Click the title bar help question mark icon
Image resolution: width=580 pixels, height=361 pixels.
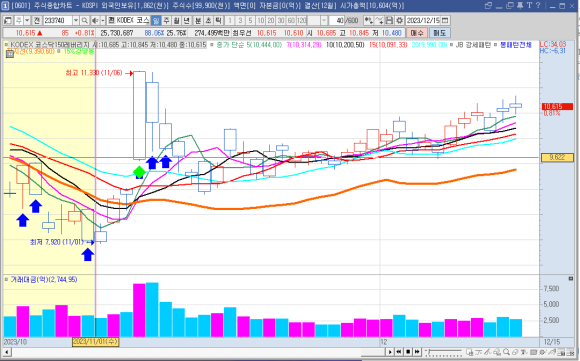tap(538, 6)
